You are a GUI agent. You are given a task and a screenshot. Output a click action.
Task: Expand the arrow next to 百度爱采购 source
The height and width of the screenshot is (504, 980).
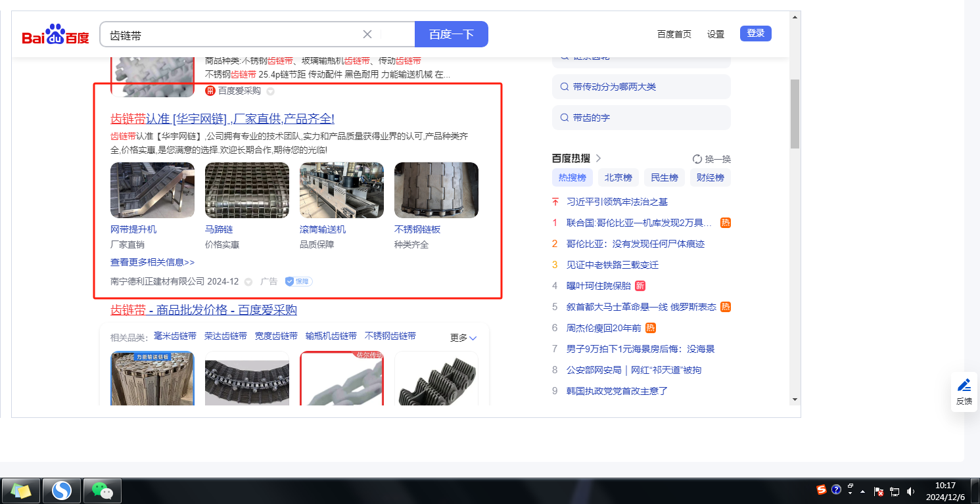pyautogui.click(x=270, y=91)
